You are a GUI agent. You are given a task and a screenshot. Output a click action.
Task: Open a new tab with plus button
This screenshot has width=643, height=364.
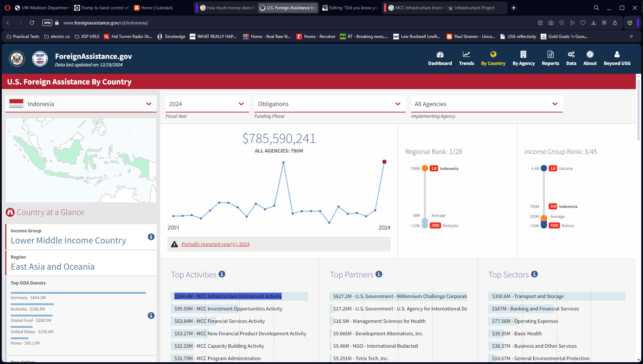pyautogui.click(x=514, y=8)
